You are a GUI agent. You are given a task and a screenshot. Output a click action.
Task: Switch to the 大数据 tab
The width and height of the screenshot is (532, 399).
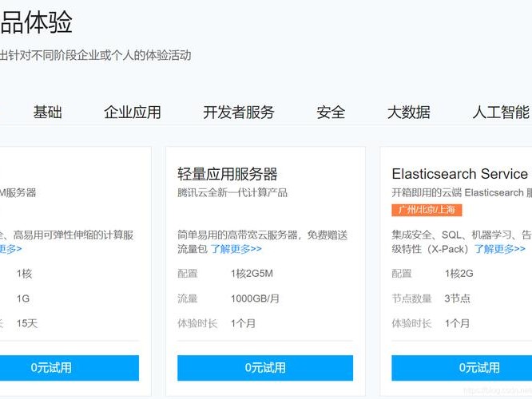tap(408, 113)
